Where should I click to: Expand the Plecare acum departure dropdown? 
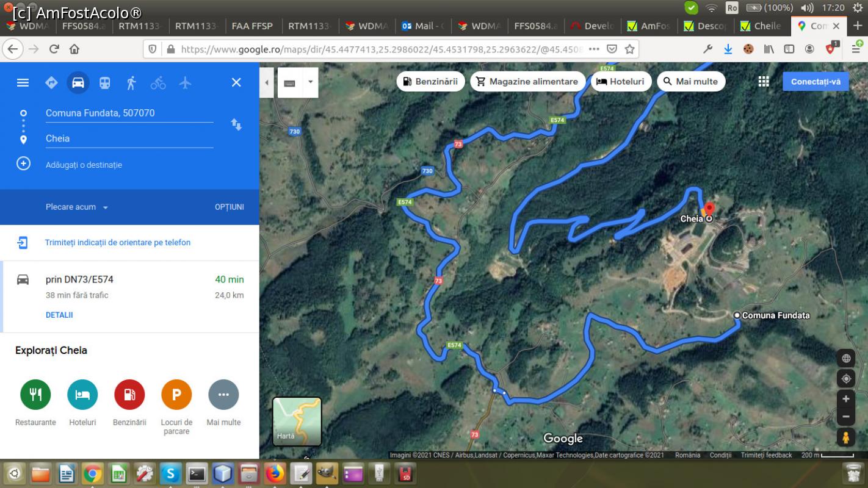click(x=77, y=207)
